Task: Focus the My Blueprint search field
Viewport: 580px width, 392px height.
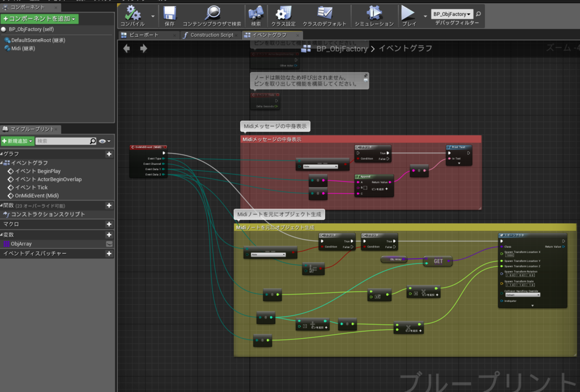Action: click(63, 141)
